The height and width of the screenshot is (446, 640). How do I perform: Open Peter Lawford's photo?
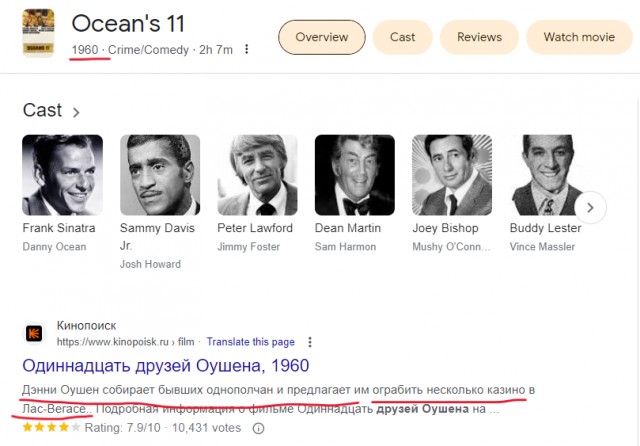coord(258,175)
